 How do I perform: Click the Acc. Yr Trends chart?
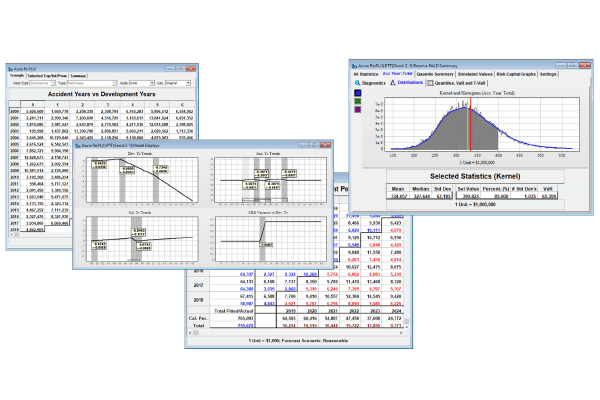pyautogui.click(x=270, y=180)
